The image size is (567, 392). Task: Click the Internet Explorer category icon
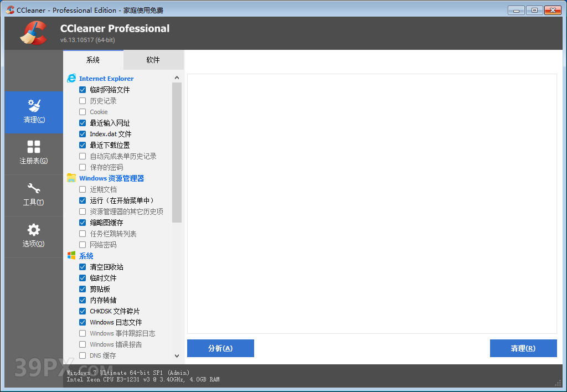tap(71, 78)
